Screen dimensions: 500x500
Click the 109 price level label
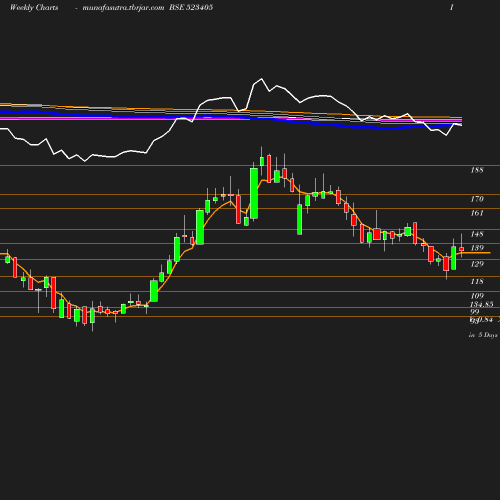tap(477, 296)
